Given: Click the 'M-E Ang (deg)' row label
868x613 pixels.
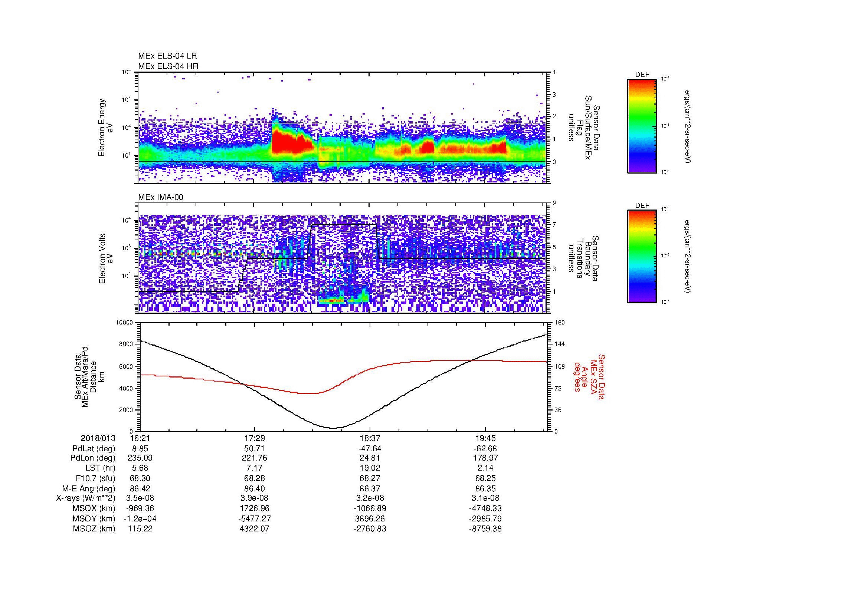Looking at the screenshot, I should coord(89,488).
